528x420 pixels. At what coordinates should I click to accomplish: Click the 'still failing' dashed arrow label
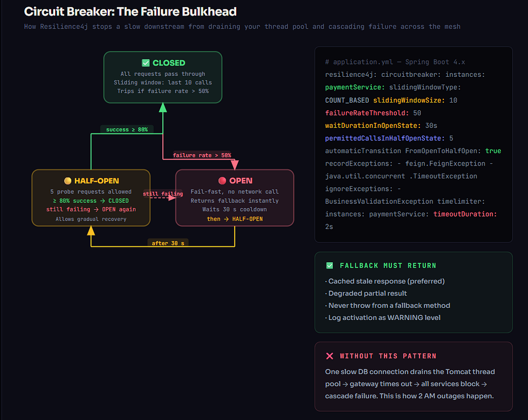(x=162, y=194)
